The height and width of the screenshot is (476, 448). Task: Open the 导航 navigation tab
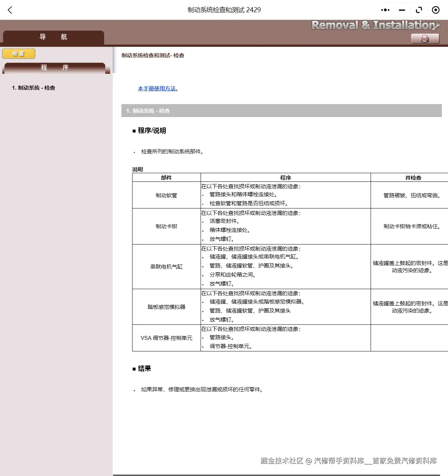54,37
